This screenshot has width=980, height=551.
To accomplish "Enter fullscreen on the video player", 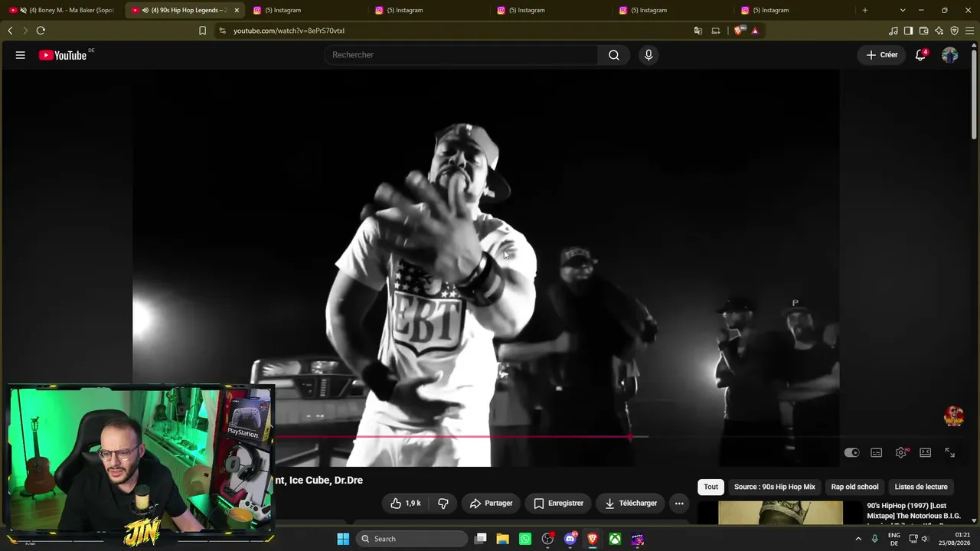I will point(950,453).
